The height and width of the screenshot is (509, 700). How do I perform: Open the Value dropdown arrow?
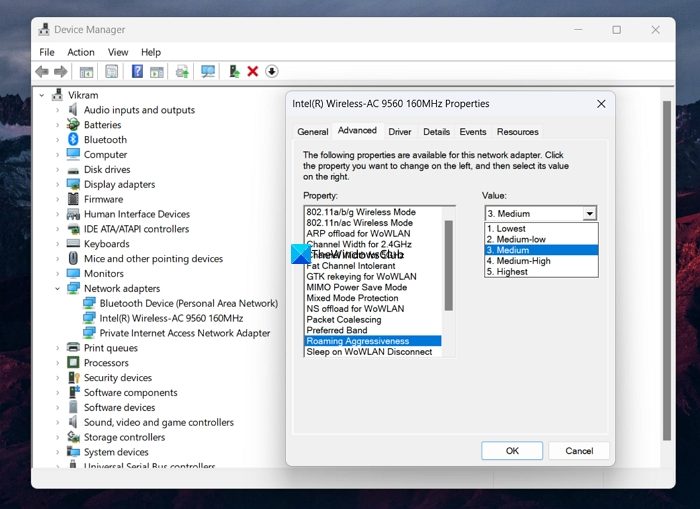589,214
